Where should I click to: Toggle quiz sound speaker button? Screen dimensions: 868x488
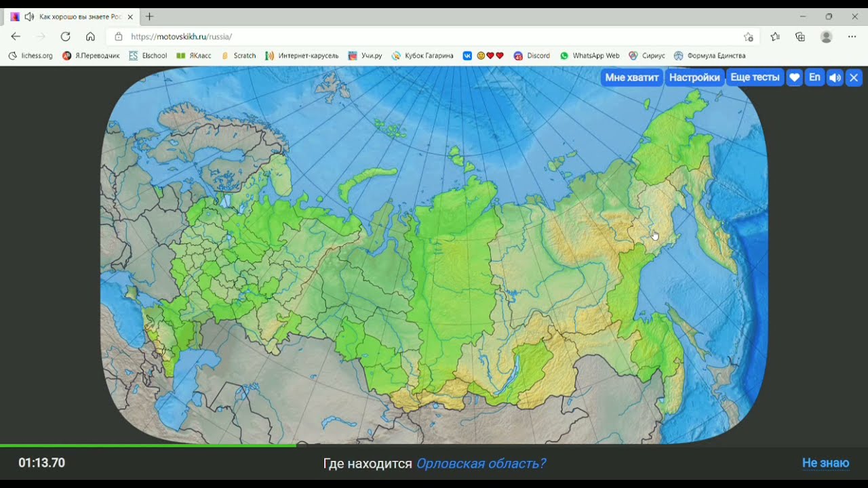pyautogui.click(x=835, y=77)
